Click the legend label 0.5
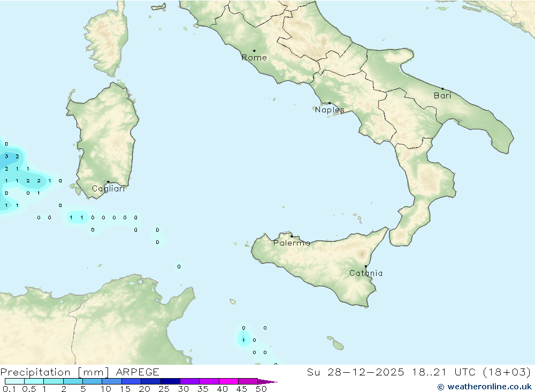 [x=29, y=389]
